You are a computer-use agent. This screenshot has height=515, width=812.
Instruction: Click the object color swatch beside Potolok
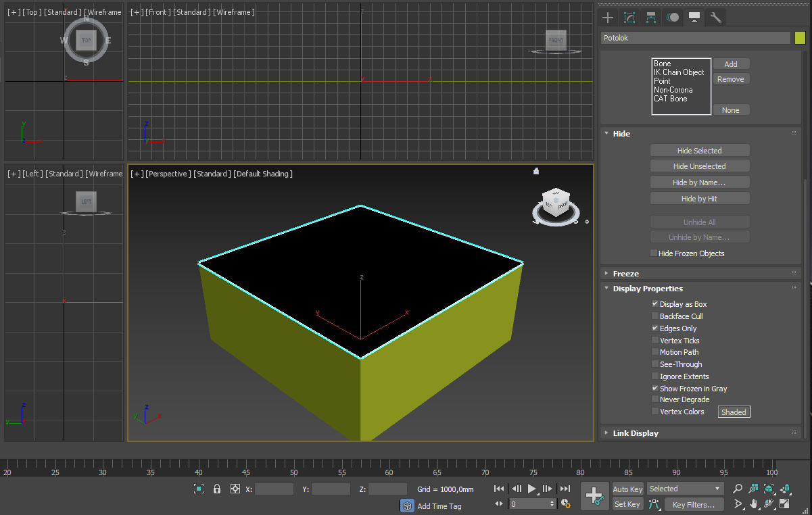click(x=801, y=38)
